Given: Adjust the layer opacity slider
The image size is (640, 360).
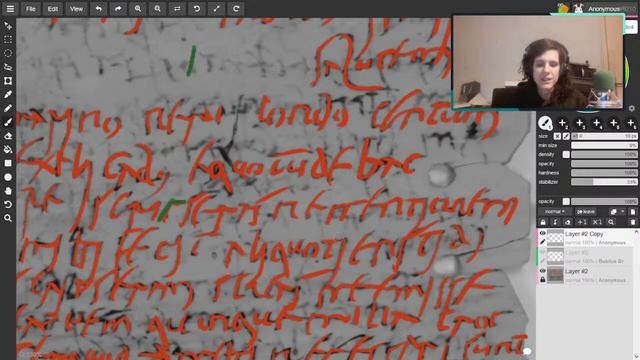Looking at the screenshot, I should pyautogui.click(x=604, y=202).
